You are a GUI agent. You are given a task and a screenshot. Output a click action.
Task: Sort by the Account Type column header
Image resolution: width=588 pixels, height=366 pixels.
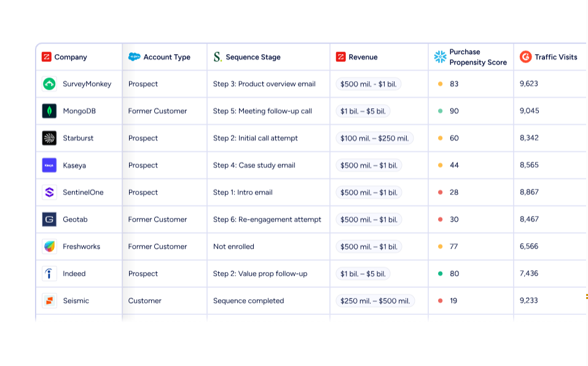(x=167, y=57)
